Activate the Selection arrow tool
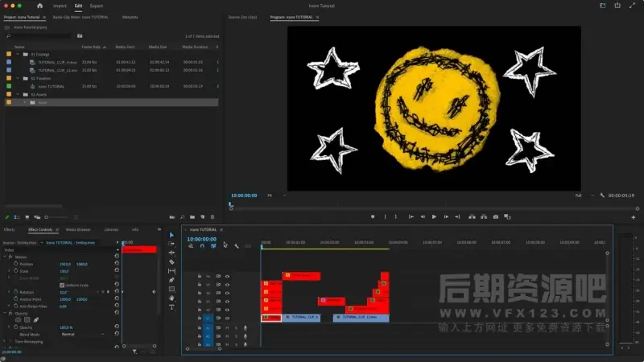The height and width of the screenshot is (362, 644). 171,235
